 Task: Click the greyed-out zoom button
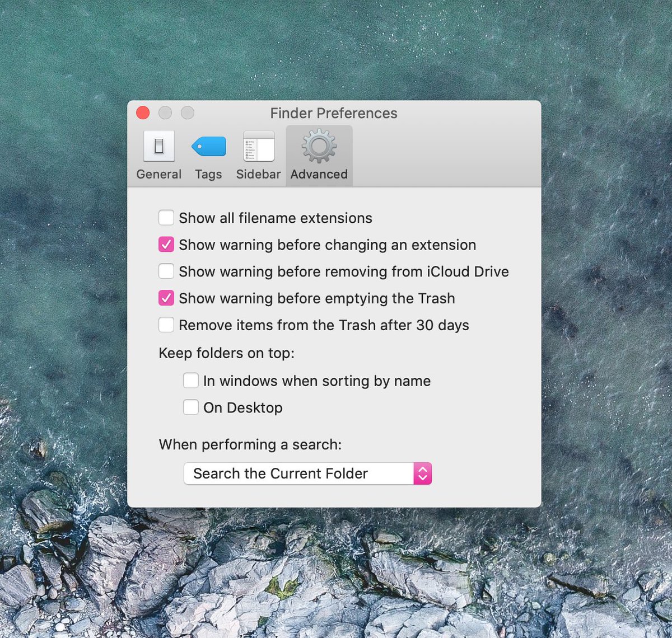188,113
